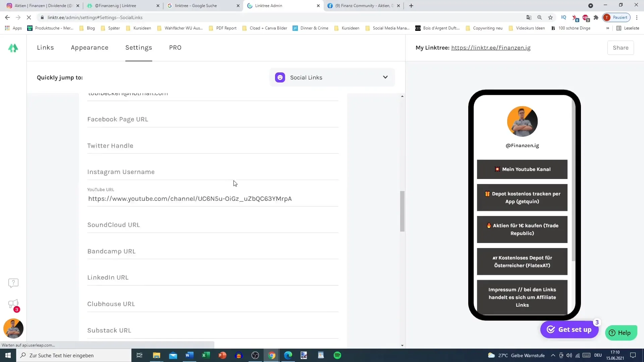Open the Apps bookmarks shortcut
This screenshot has height=362, width=644.
coord(13,28)
